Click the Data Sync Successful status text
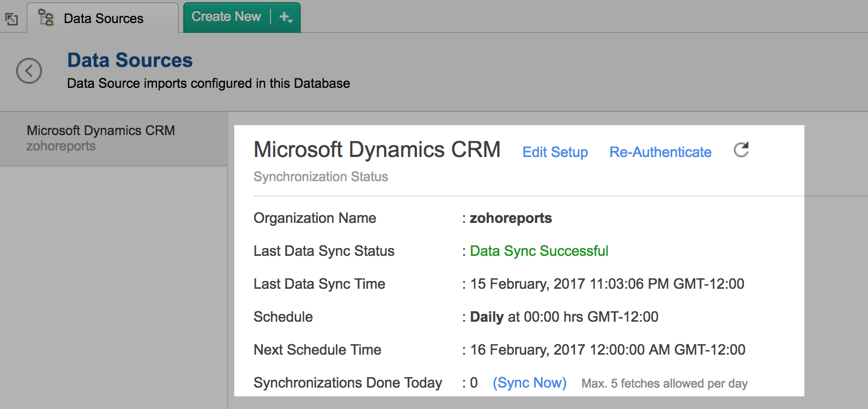The width and height of the screenshot is (868, 409). 539,251
